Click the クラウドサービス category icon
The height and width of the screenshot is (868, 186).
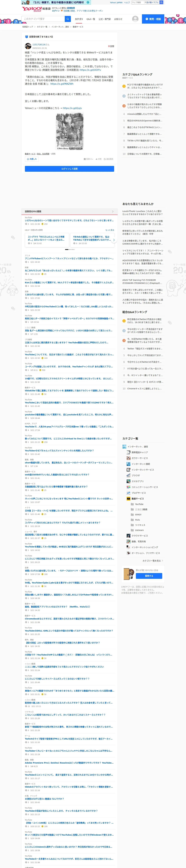(x=129, y=535)
